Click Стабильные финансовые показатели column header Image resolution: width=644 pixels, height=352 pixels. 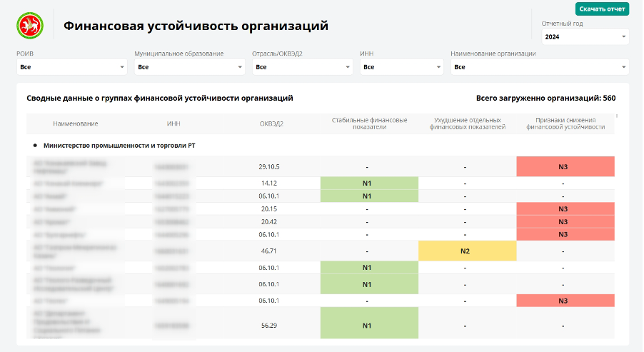pyautogui.click(x=369, y=124)
